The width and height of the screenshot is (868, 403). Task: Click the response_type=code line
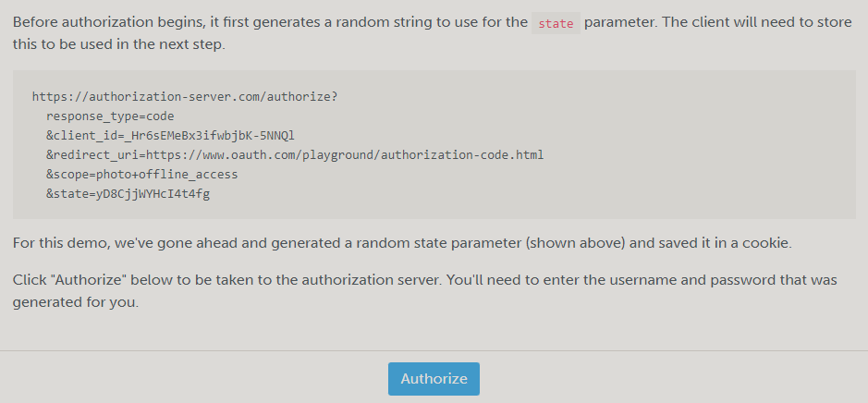110,116
